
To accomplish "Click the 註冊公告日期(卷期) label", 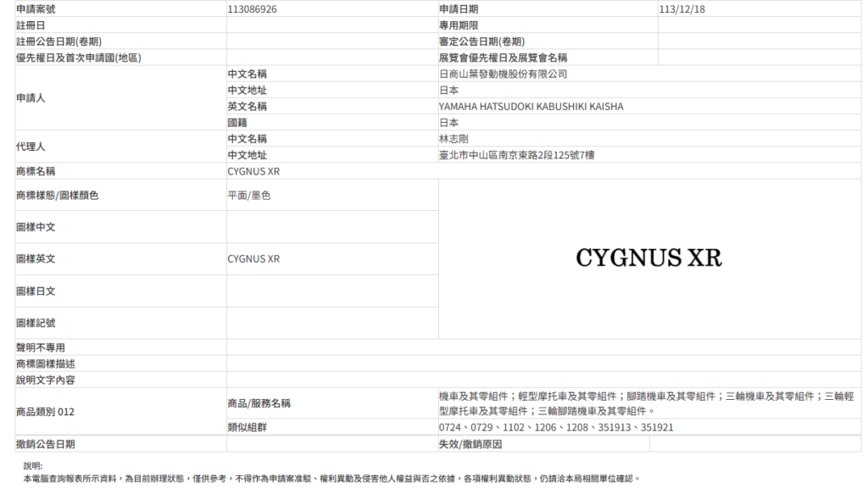I will (x=58, y=42).
